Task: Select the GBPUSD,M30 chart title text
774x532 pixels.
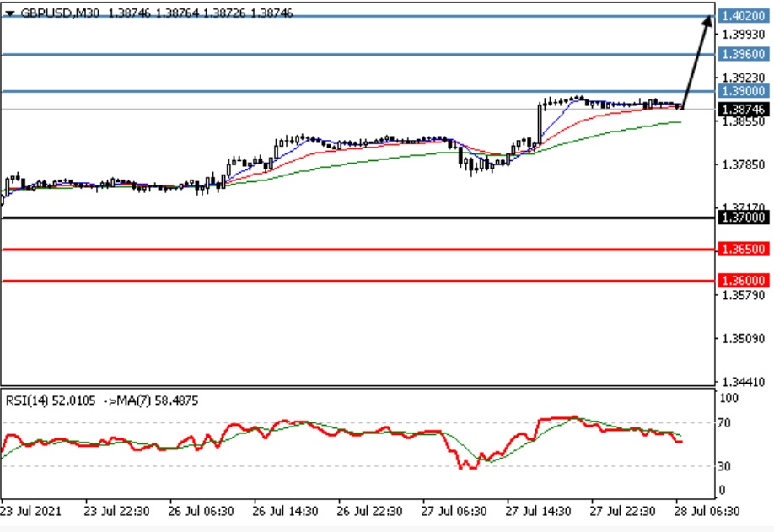Action: coord(60,13)
